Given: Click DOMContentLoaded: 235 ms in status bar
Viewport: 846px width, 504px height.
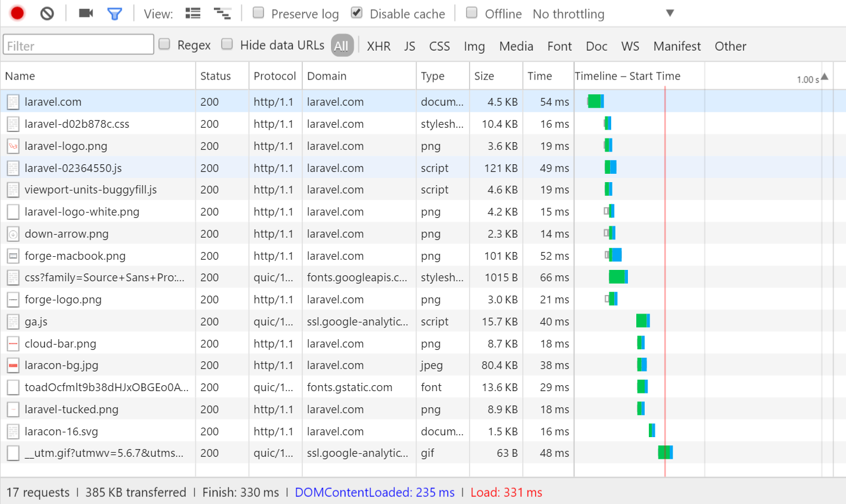Looking at the screenshot, I should pos(375,493).
